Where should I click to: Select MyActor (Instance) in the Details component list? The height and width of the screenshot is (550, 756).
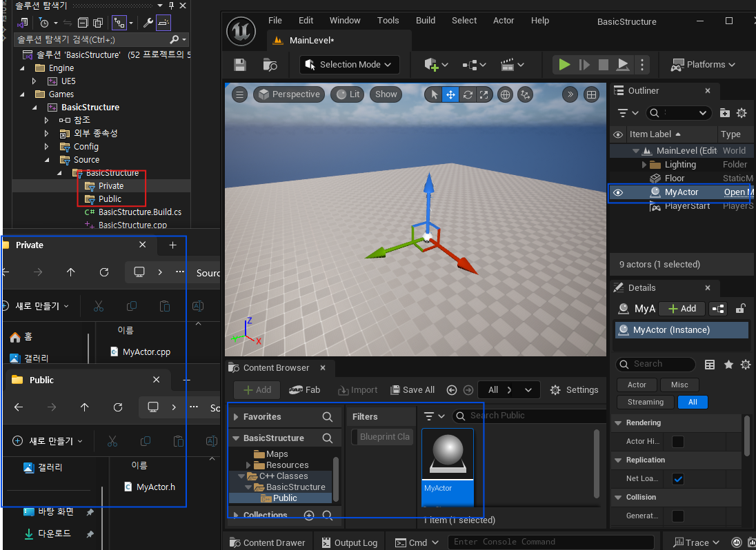tap(682, 330)
